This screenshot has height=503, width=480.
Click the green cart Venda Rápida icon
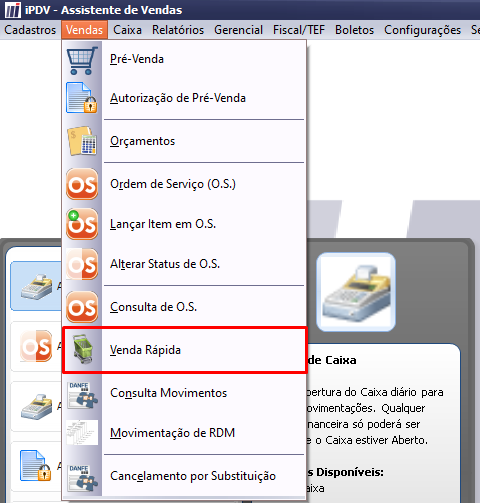82,350
